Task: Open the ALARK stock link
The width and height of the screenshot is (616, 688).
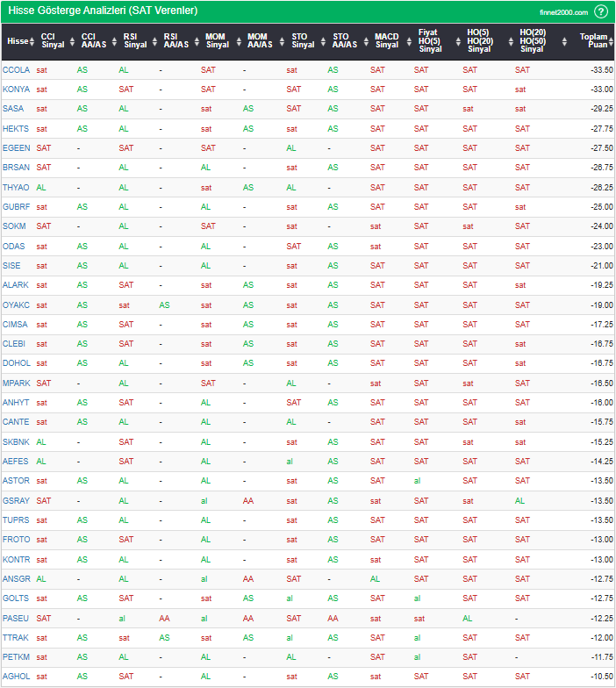Action: pos(16,284)
